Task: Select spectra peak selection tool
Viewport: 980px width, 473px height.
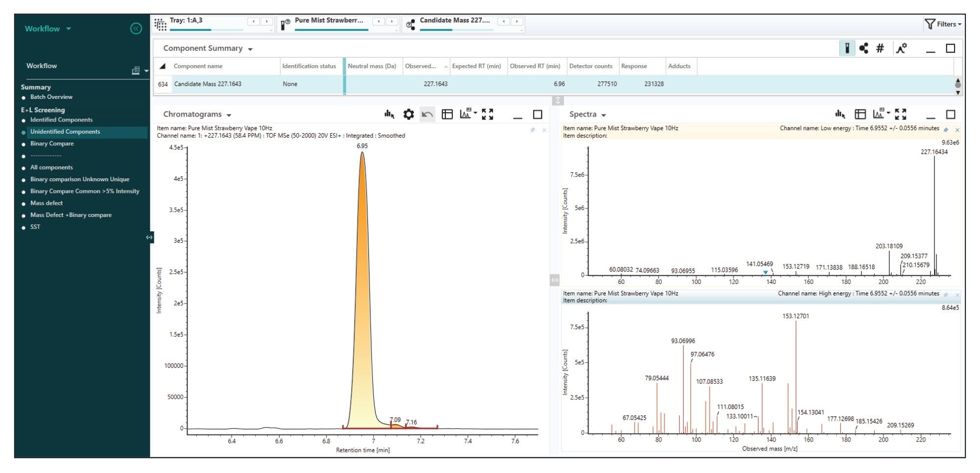Action: click(840, 114)
